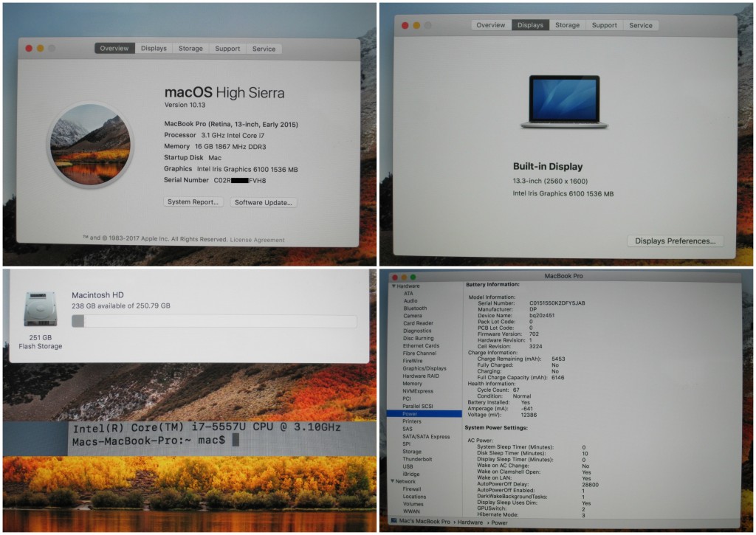Image resolution: width=756 pixels, height=535 pixels.
Task: Select PCI in the sidebar
Action: 407,398
